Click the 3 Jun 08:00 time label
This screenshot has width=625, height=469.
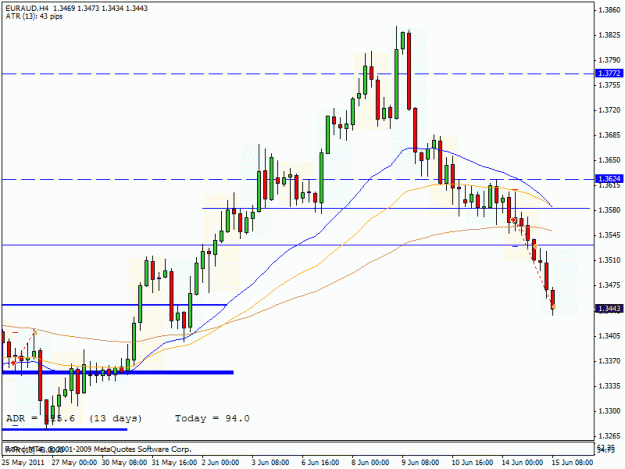pyautogui.click(x=270, y=462)
